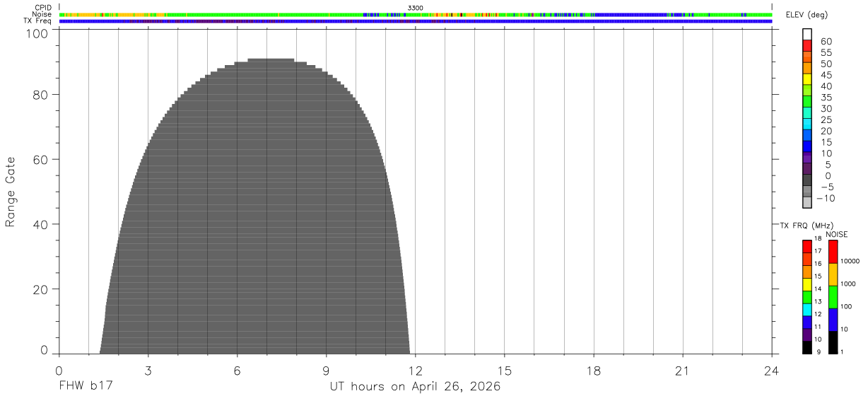Click the Noise strip label

(42, 14)
